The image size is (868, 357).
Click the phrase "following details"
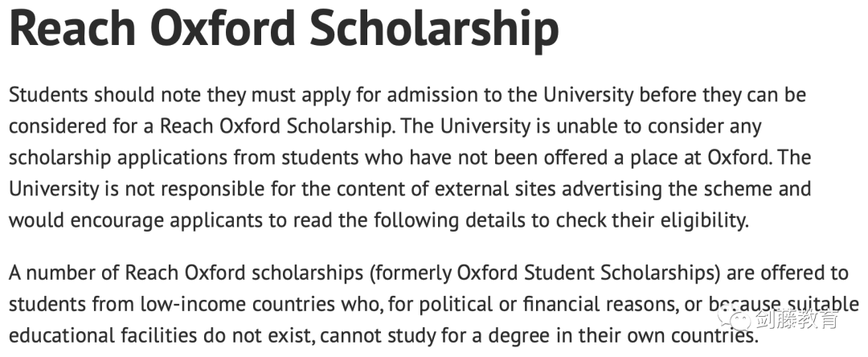(449, 221)
